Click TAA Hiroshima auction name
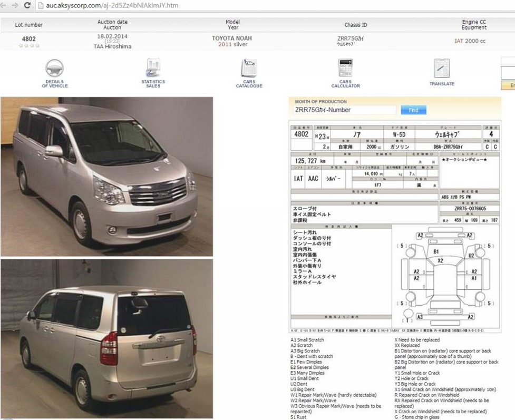 click(112, 46)
